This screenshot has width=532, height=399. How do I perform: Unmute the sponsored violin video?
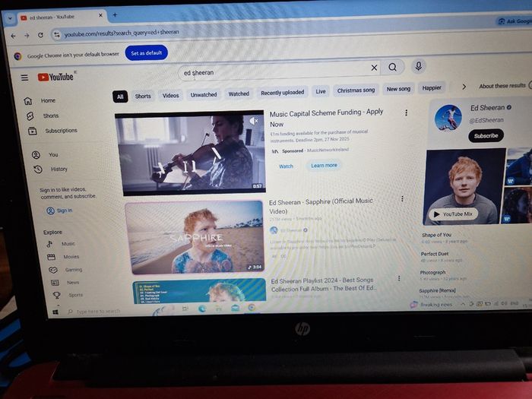(x=254, y=121)
